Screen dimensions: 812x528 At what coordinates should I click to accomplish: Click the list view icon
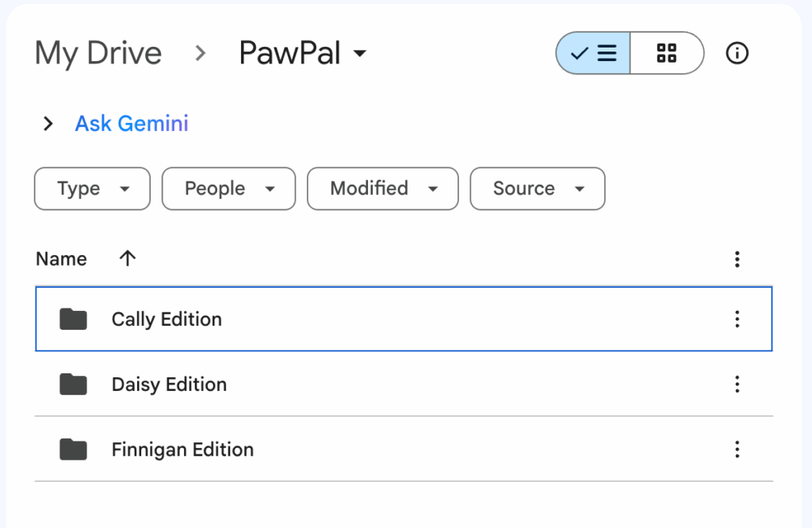point(593,53)
